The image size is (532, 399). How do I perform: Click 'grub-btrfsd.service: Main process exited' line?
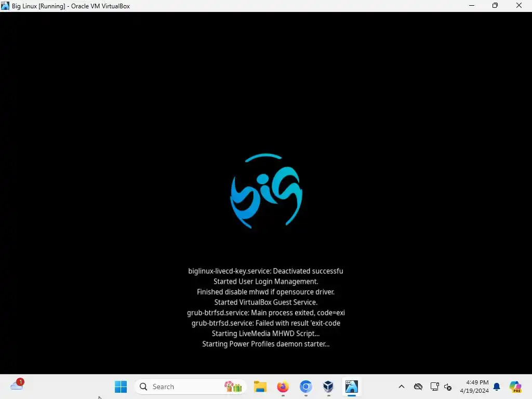(265, 312)
